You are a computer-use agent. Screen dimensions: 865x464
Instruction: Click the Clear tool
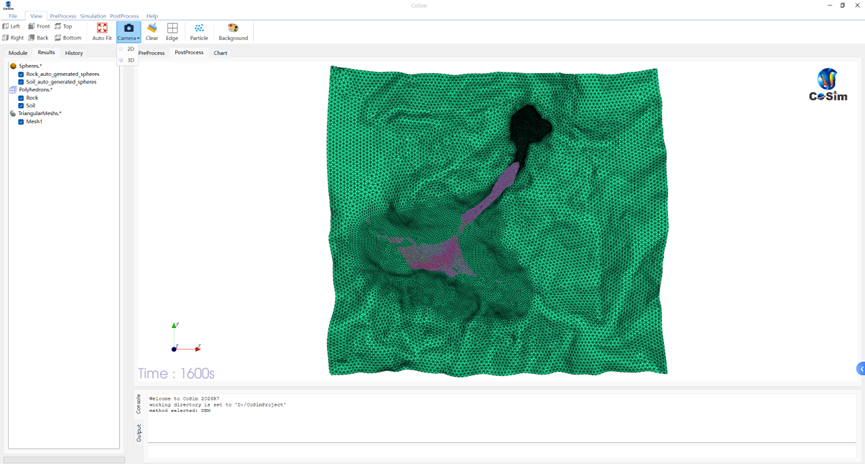point(152,31)
